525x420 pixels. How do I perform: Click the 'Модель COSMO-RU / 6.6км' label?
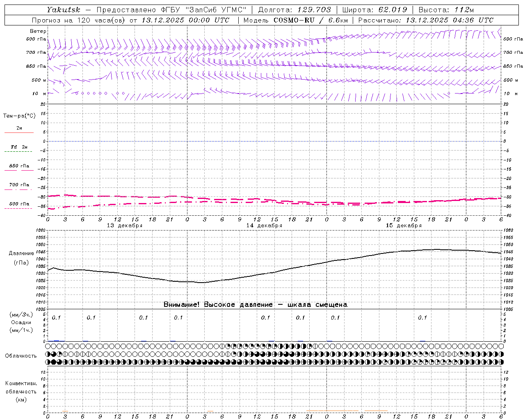[296, 20]
